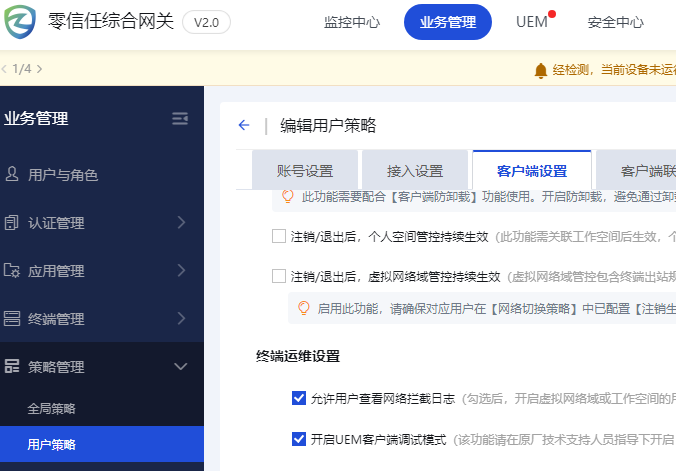
Task: Click the 终端管理 icon in sidebar
Action: coord(12,319)
